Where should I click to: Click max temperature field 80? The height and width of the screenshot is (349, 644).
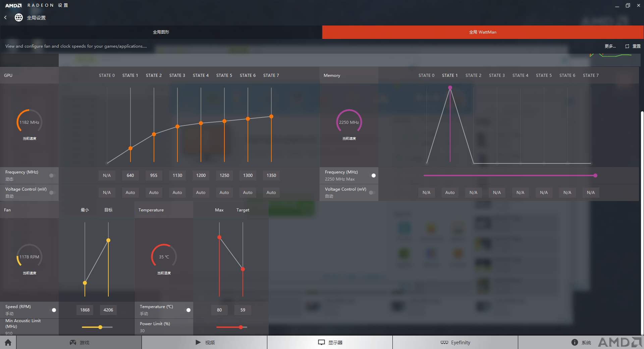(x=219, y=310)
